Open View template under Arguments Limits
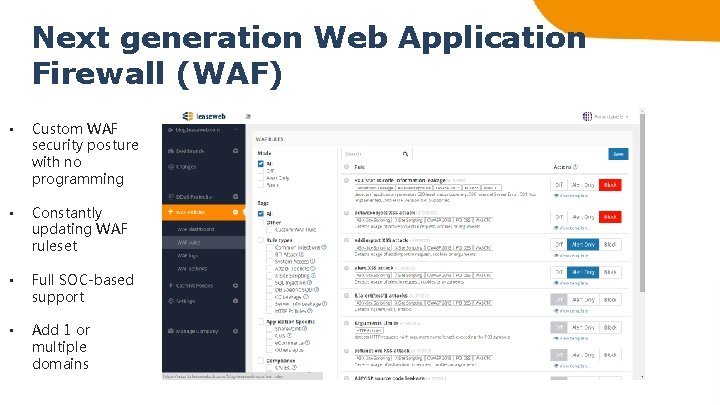720x405 pixels. pyautogui.click(x=571, y=339)
